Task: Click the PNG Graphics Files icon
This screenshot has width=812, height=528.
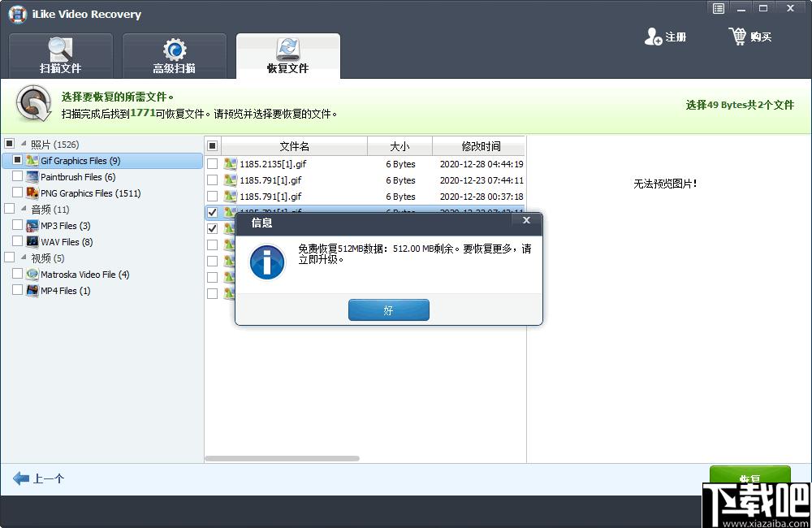Action: point(32,193)
